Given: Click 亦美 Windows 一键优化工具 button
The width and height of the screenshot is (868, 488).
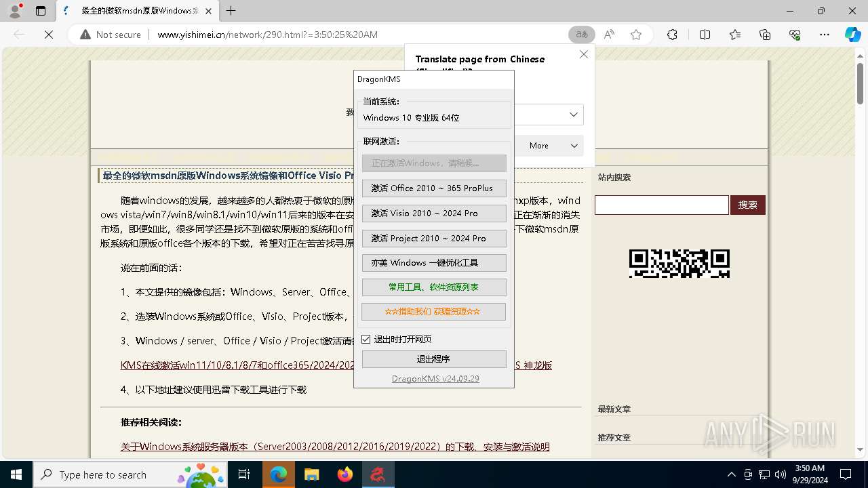Looking at the screenshot, I should [x=434, y=263].
